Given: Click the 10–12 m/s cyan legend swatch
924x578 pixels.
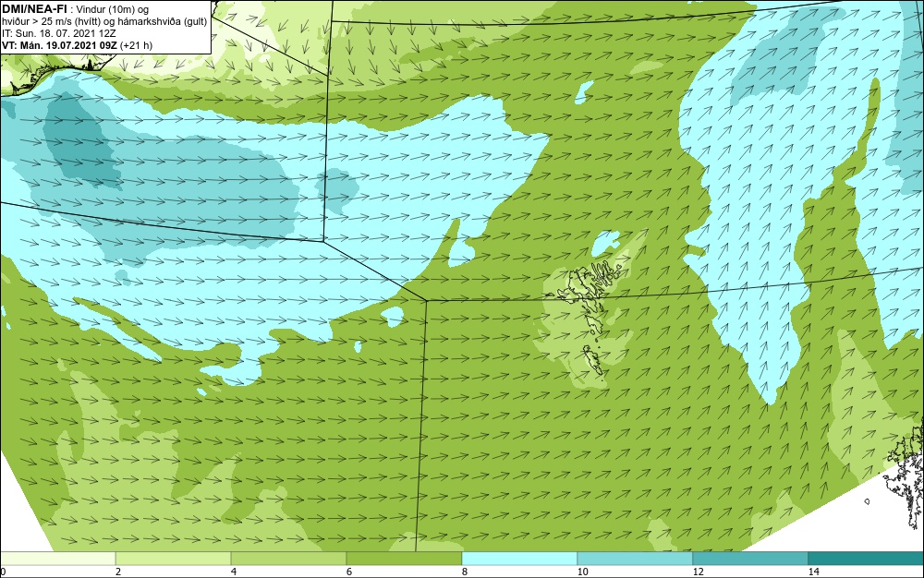Looking at the screenshot, I should coord(636,558).
